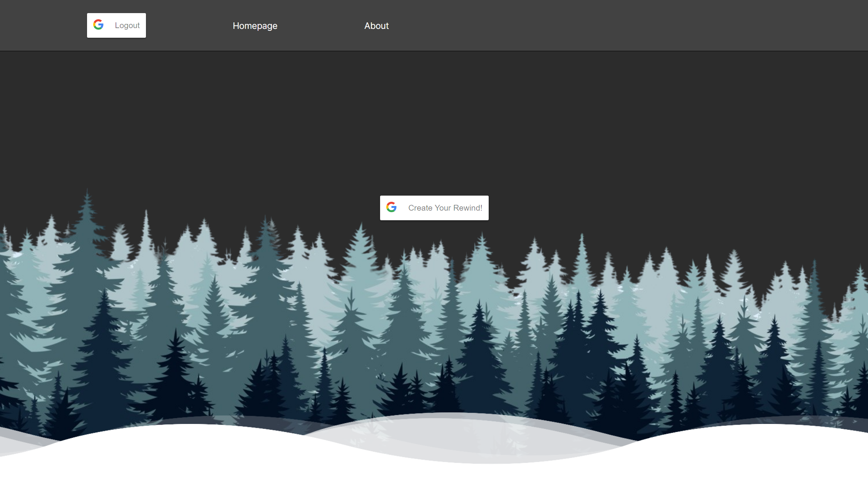Screen dimensions: 868x479
Task: Select the white Logout Google sign-out box
Action: tap(116, 25)
